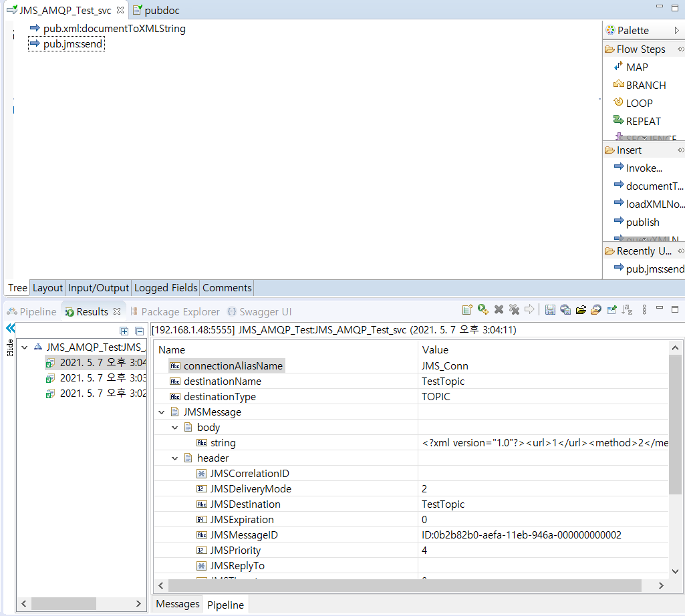Click the expand all icon in results tree

(124, 331)
